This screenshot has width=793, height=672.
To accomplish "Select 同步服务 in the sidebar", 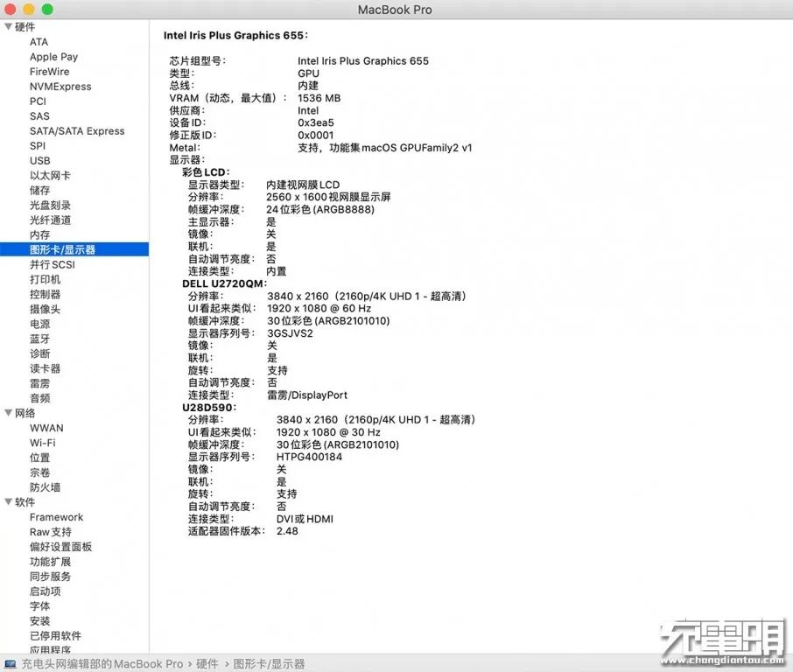I will (x=50, y=576).
